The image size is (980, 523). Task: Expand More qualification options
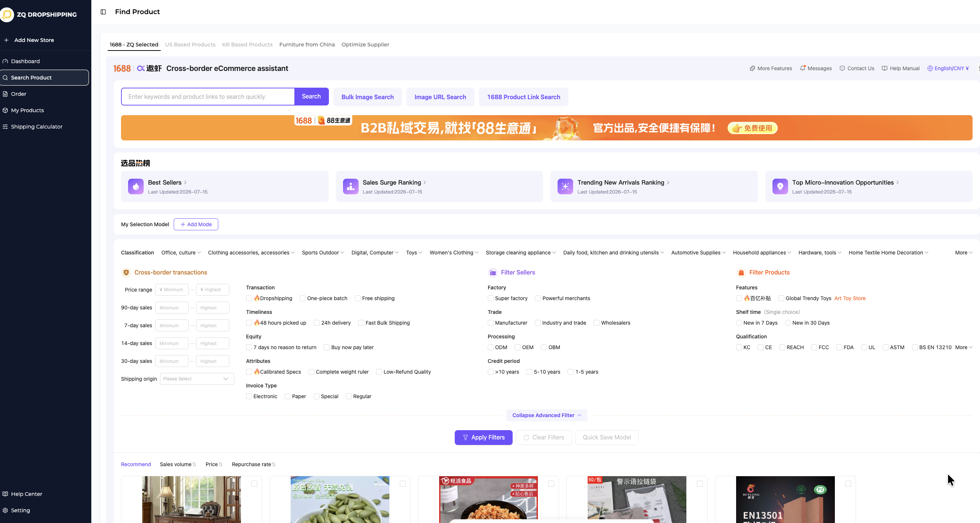pos(963,347)
